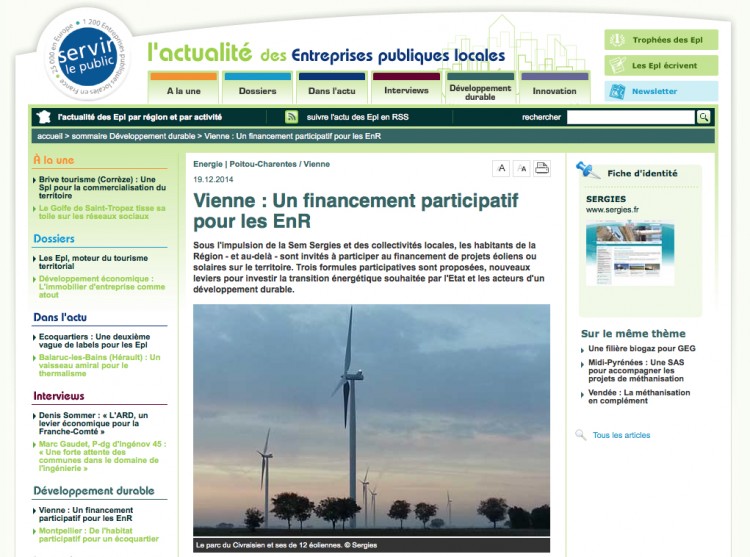Click the Energie category label
This screenshot has width=750, height=557.
point(208,164)
